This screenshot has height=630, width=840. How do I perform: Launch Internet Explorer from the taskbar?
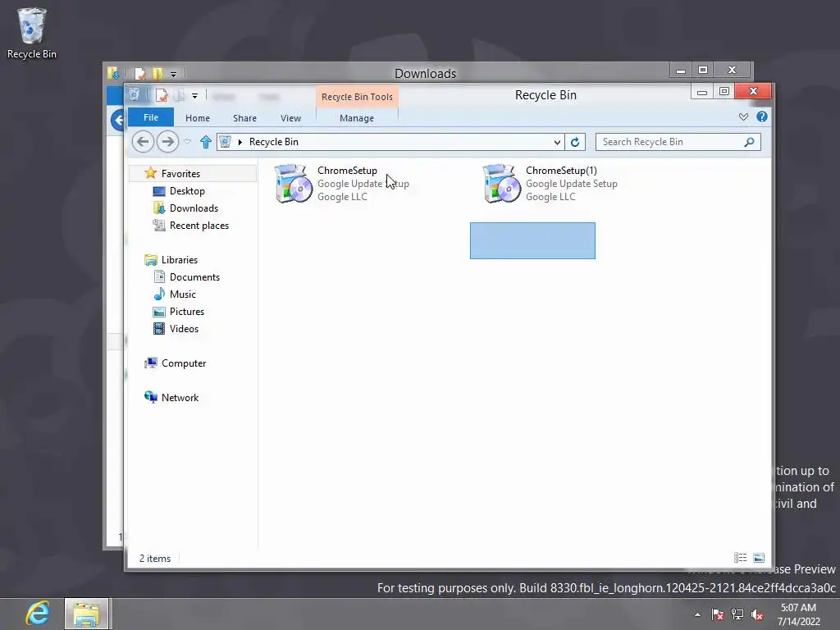(x=38, y=614)
